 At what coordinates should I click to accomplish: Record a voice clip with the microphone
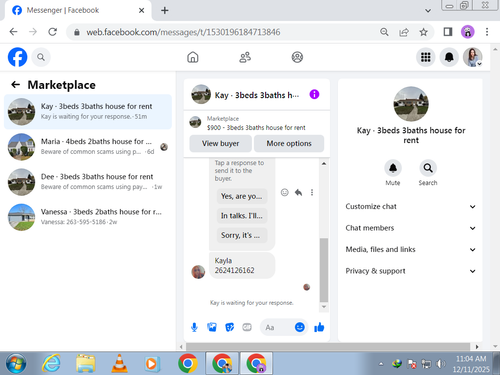(194, 327)
